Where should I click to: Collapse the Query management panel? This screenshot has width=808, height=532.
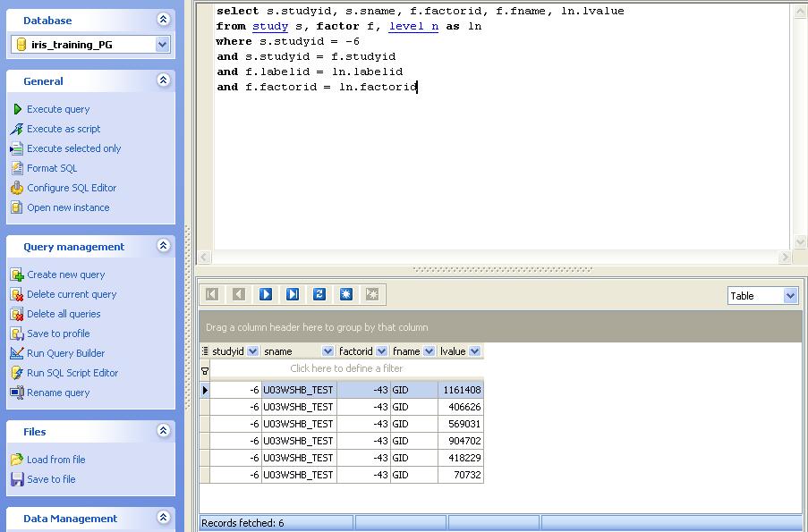click(164, 246)
